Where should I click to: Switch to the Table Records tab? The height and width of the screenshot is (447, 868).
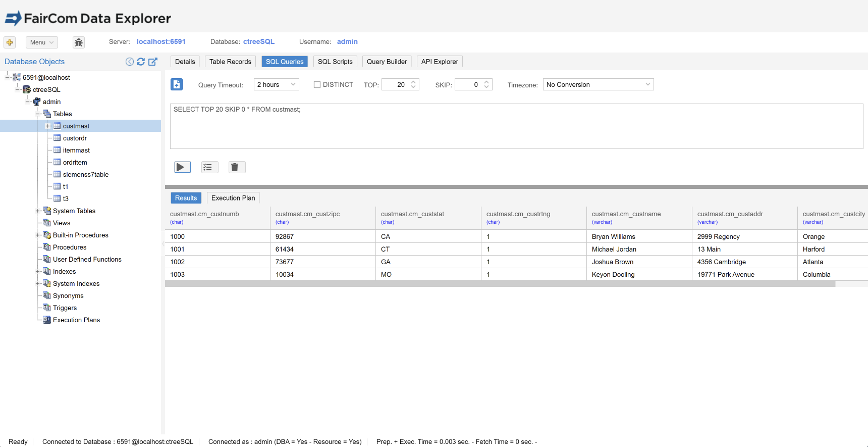[x=230, y=62]
